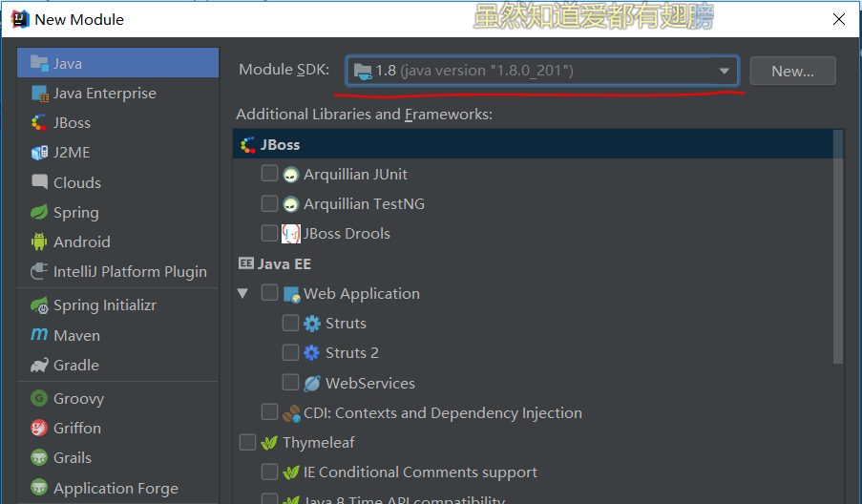This screenshot has width=862, height=504.
Task: Click the Java folder icon in sidebar
Action: [x=39, y=63]
